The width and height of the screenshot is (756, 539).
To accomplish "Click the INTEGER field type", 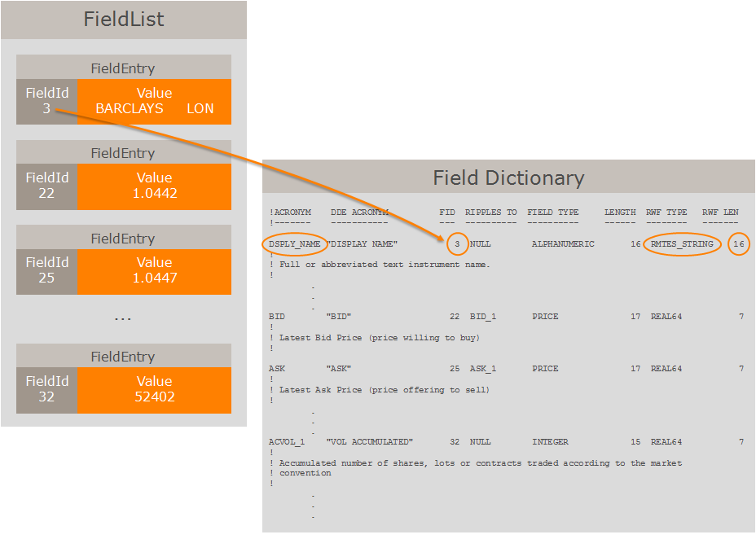I will click(x=550, y=442).
